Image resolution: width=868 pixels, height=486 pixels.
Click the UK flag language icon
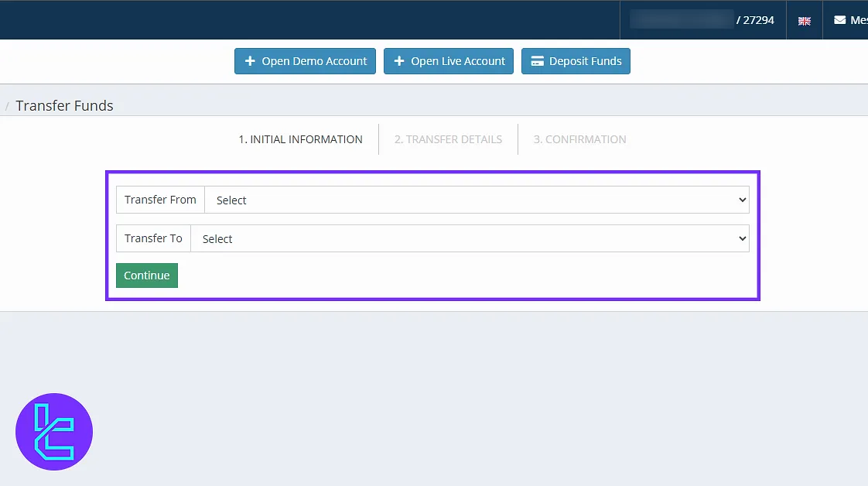coord(804,21)
